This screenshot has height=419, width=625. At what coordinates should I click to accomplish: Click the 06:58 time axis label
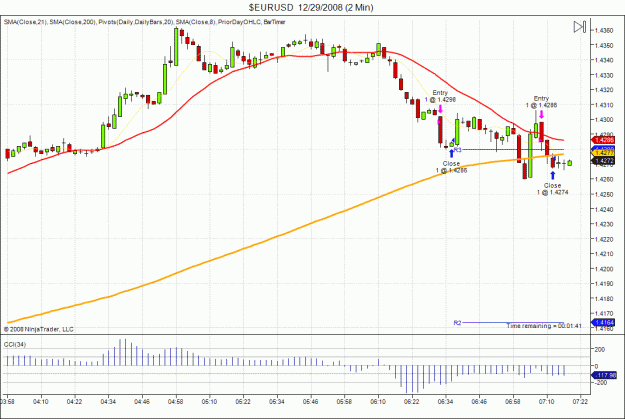click(513, 401)
